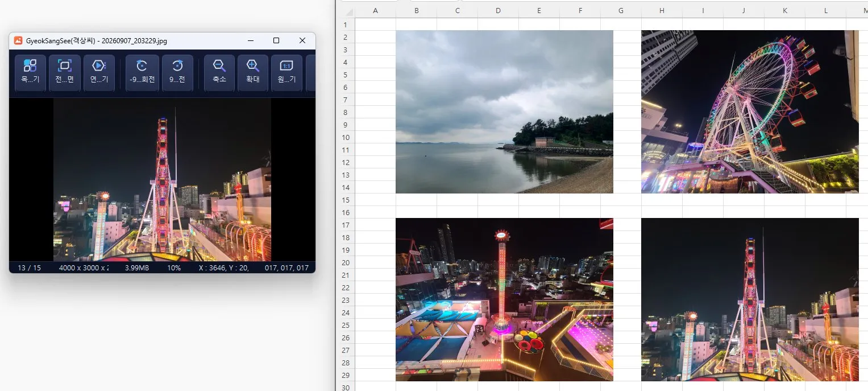This screenshot has height=391, width=868.
Task: Select column A header in the spreadsheet
Action: 375,11
